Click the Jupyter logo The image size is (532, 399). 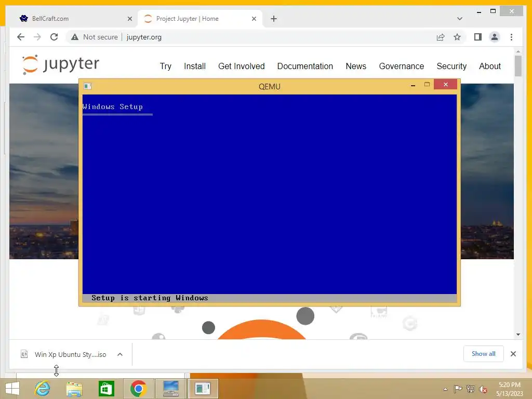pos(60,64)
